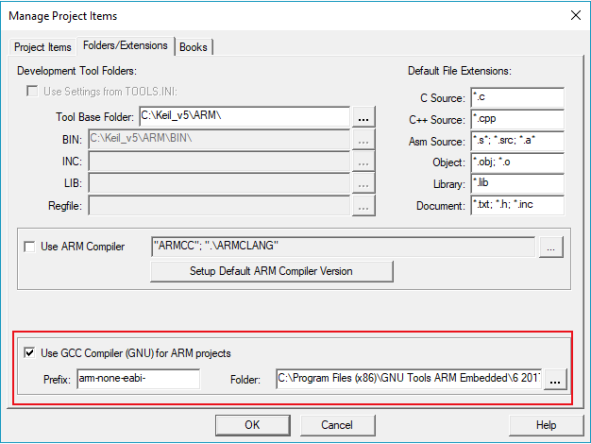
Task: Enable the Use ARM Compiler checkbox
Action: (29, 246)
